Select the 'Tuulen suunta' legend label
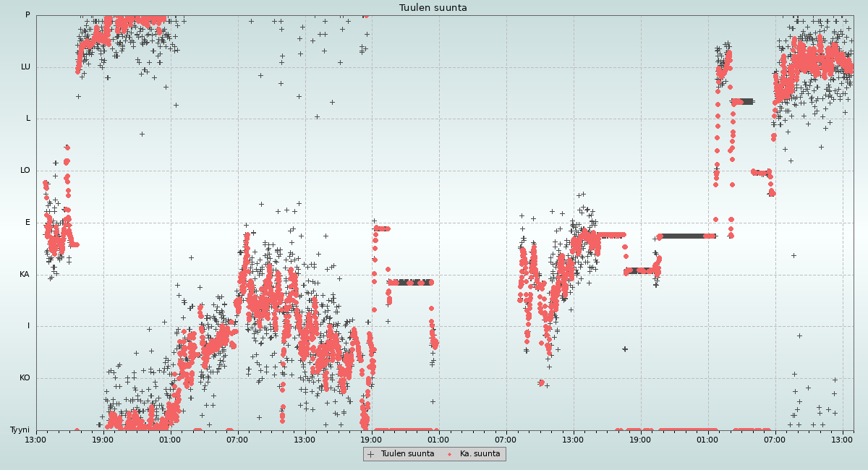 pyautogui.click(x=407, y=454)
